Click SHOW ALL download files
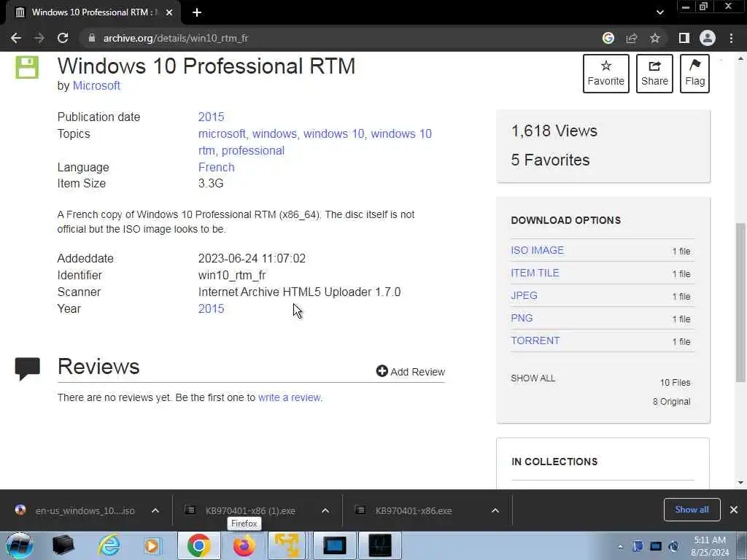 click(533, 378)
